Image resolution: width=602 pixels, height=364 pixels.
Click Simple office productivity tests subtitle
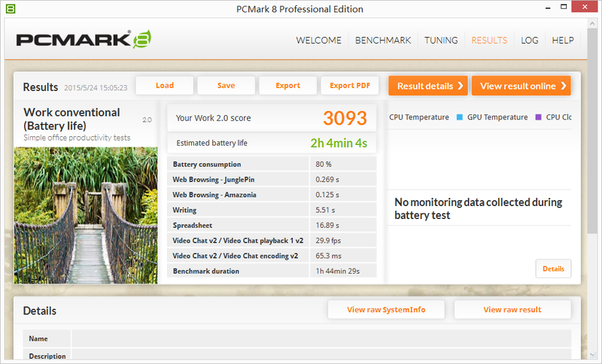77,138
